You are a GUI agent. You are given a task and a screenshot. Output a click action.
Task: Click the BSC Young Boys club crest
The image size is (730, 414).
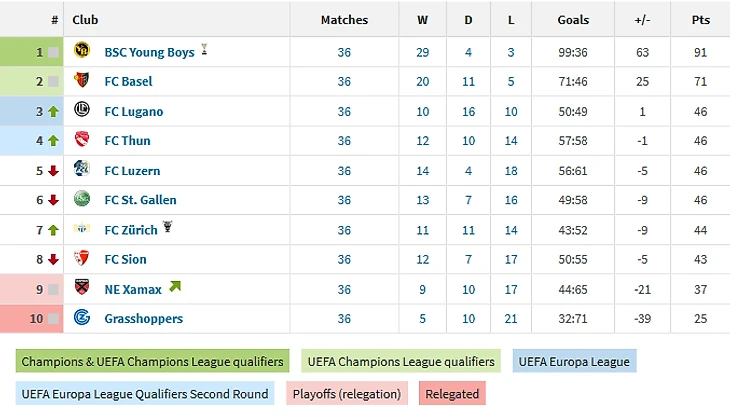coord(83,52)
